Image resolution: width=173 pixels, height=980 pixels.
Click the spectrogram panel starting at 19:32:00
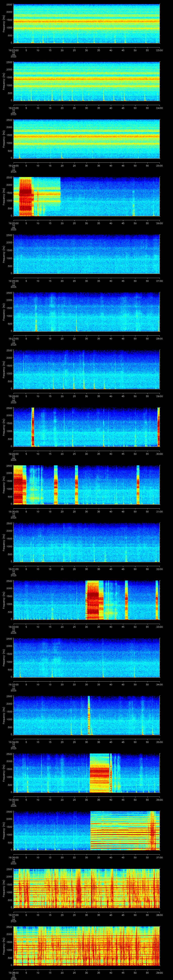(x=86, y=600)
